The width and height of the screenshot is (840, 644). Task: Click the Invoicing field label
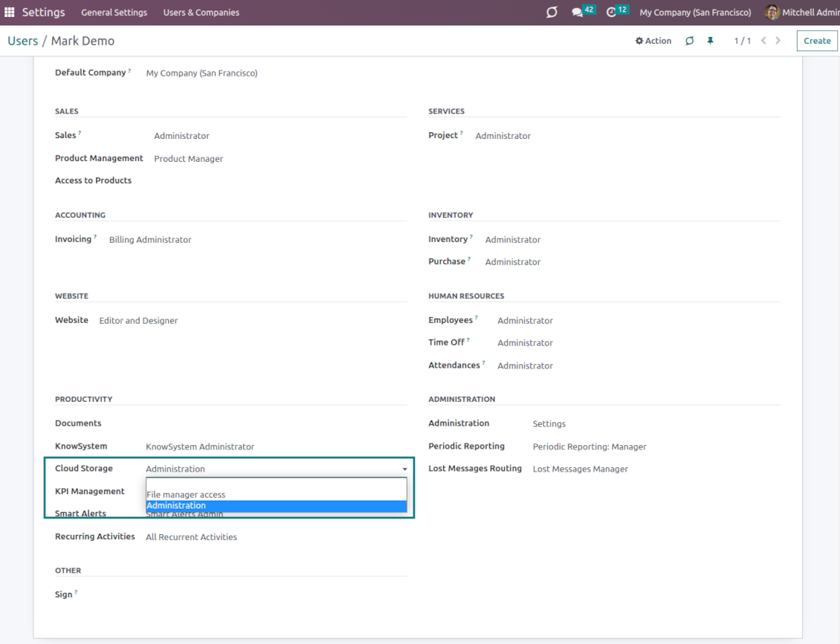[73, 239]
